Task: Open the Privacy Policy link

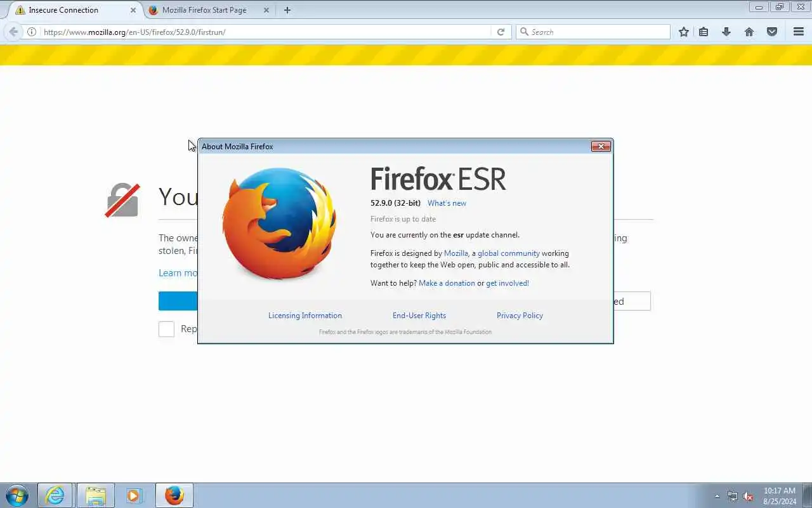Action: click(520, 316)
